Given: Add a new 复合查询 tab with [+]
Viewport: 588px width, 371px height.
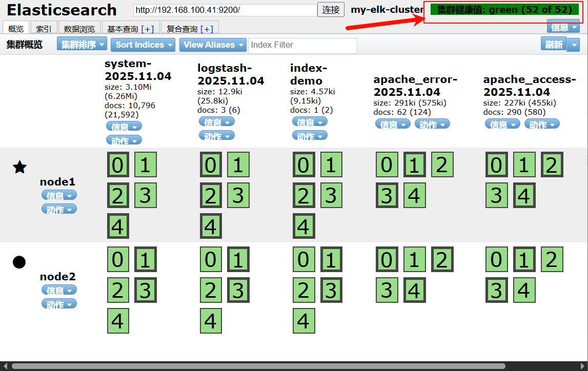Looking at the screenshot, I should (x=207, y=29).
